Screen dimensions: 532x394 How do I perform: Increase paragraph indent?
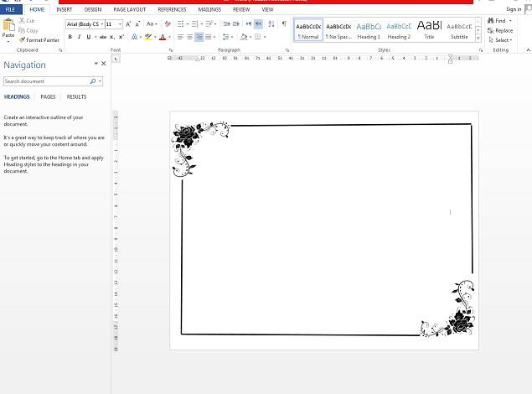[x=235, y=23]
